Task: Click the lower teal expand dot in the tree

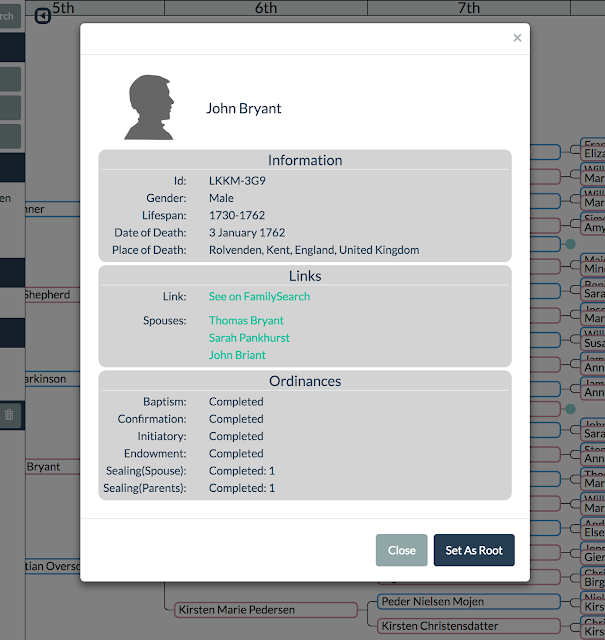Action: tap(570, 409)
